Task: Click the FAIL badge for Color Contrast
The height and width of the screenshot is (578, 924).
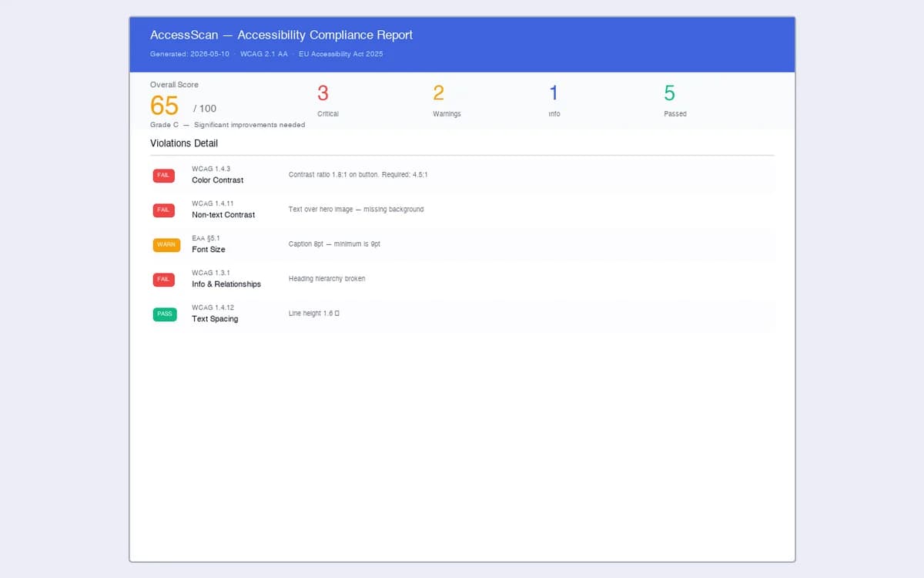Action: [x=163, y=175]
